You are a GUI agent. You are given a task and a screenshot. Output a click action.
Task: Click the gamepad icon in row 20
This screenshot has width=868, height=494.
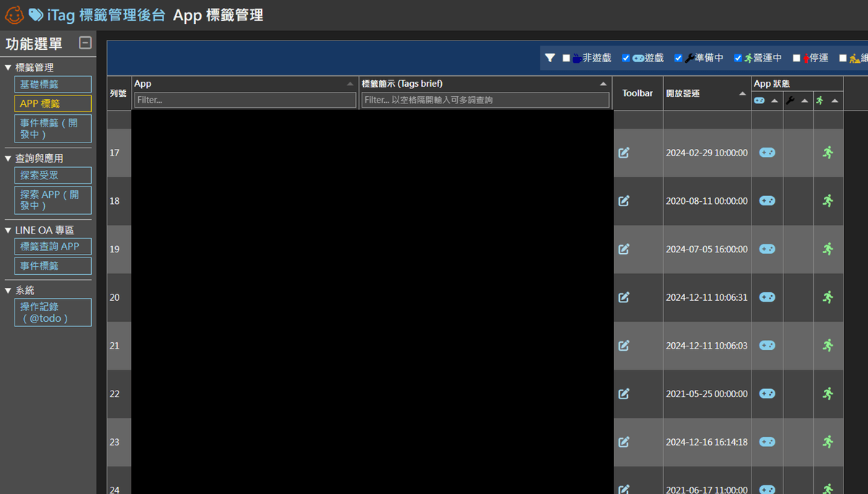(x=767, y=297)
